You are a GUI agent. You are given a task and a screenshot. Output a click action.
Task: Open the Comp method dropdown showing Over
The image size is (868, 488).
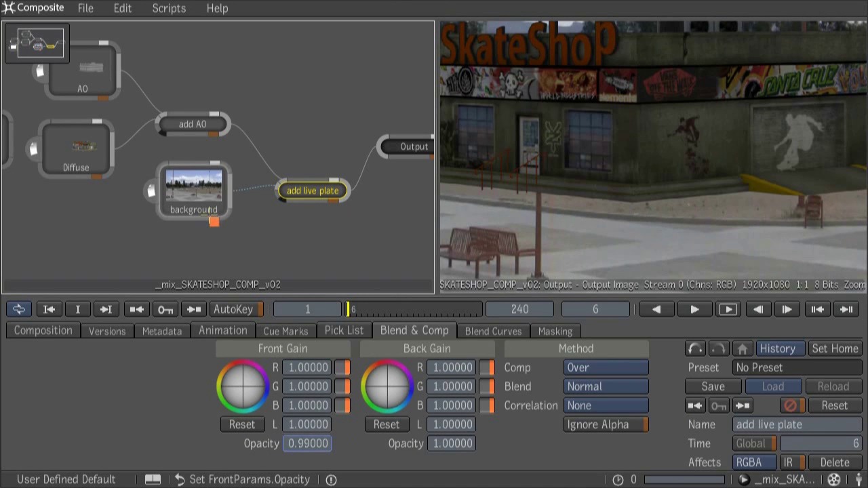coord(606,367)
